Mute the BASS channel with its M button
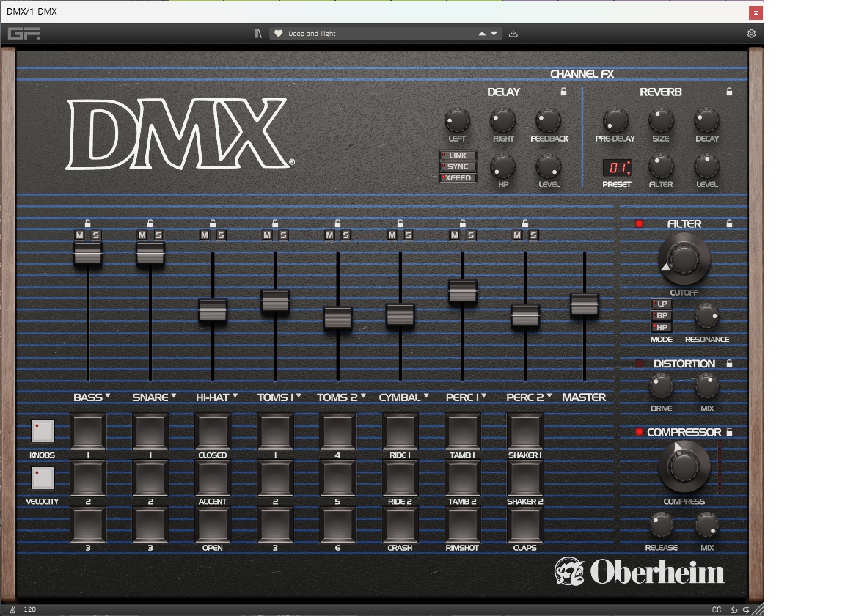This screenshot has height=616, width=845. point(81,235)
